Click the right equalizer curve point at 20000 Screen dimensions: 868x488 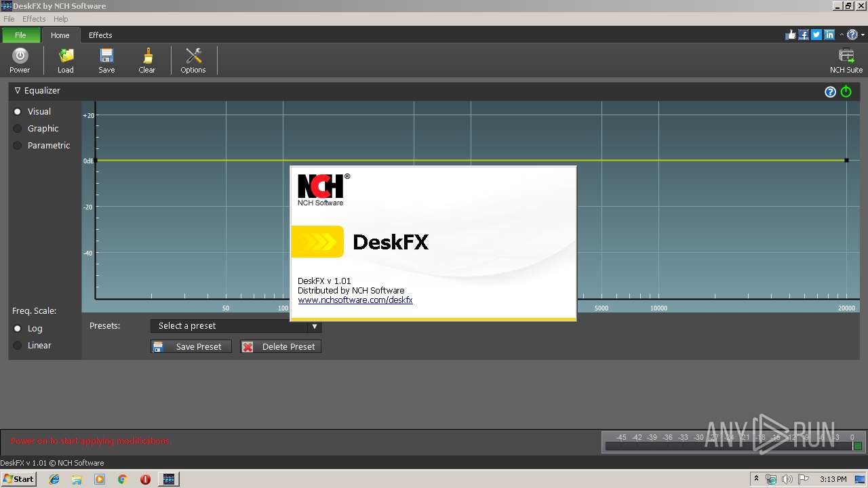point(846,161)
